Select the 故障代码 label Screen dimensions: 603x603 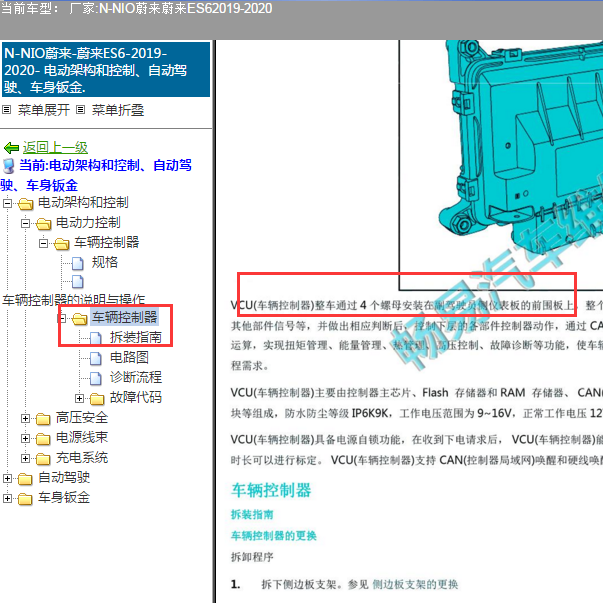coord(136,397)
